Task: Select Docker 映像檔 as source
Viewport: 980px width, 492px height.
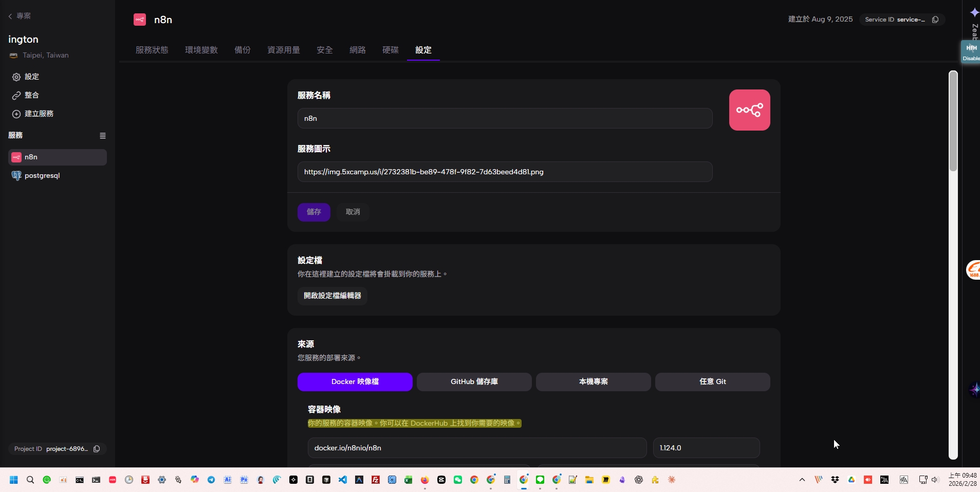Action: tap(355, 381)
